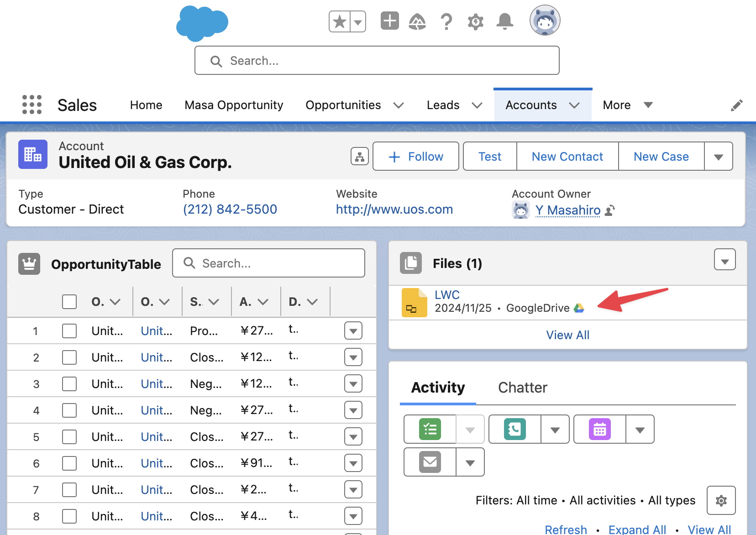Open the A. column header menu
The height and width of the screenshot is (535, 756).
(263, 302)
